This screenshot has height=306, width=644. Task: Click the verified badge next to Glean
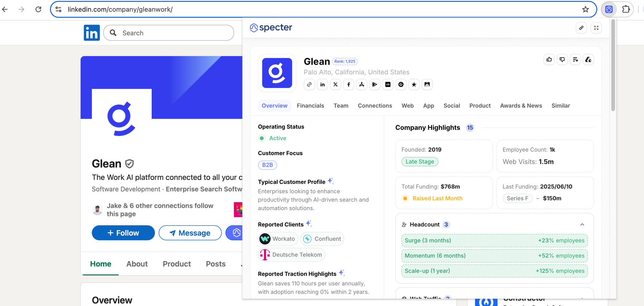(x=129, y=164)
